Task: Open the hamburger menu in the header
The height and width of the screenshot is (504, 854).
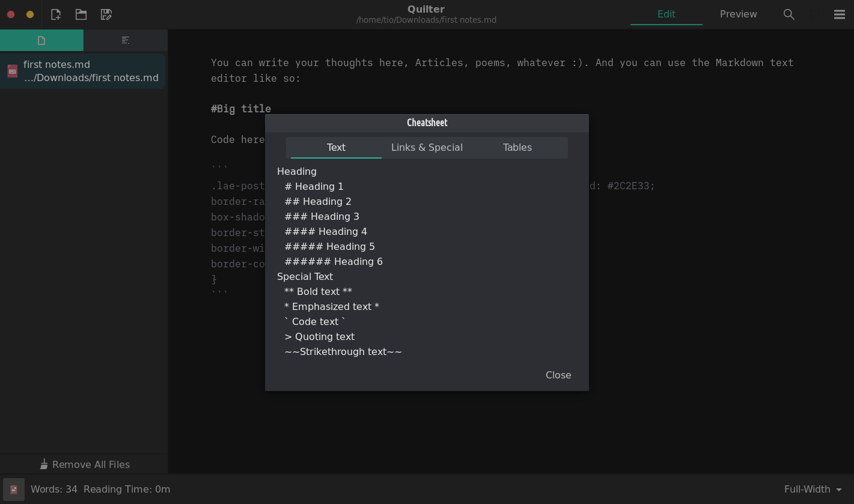Action: click(840, 14)
